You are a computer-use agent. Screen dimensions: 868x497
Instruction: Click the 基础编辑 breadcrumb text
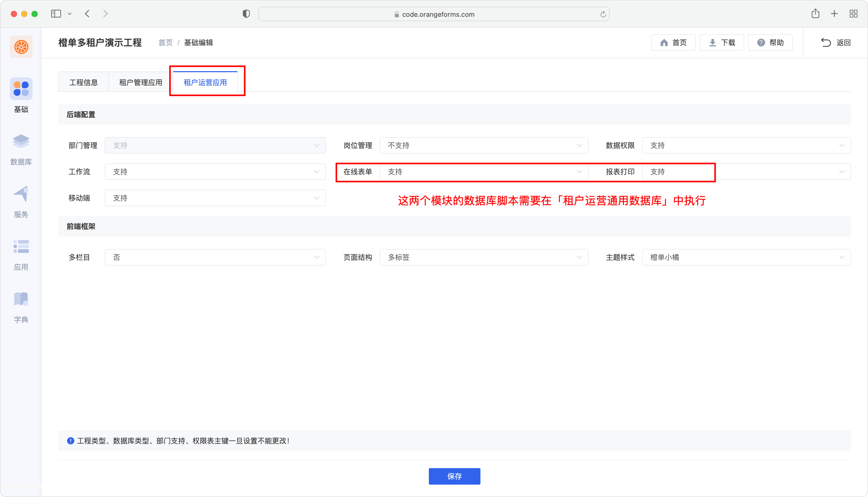pos(198,43)
